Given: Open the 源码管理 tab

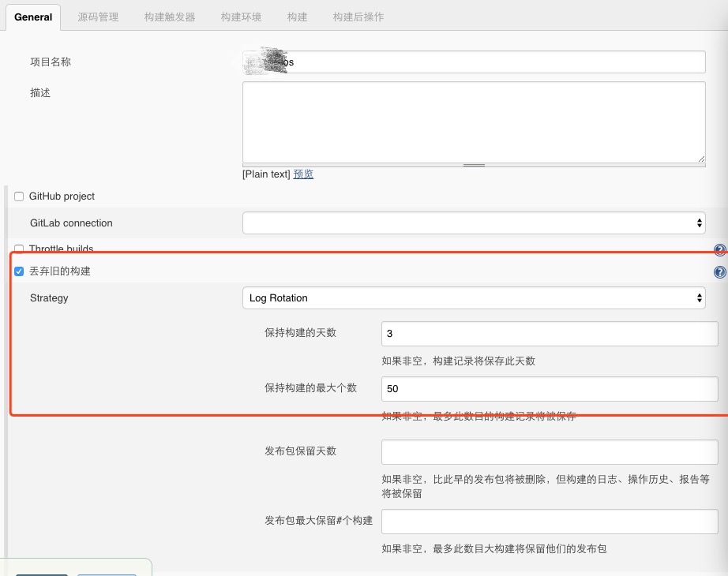Looking at the screenshot, I should pyautogui.click(x=98, y=17).
